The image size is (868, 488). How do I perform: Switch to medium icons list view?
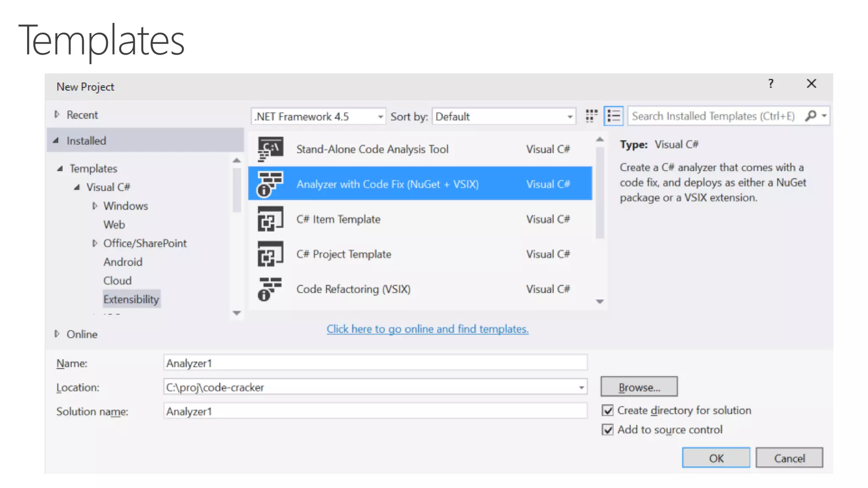(x=613, y=116)
